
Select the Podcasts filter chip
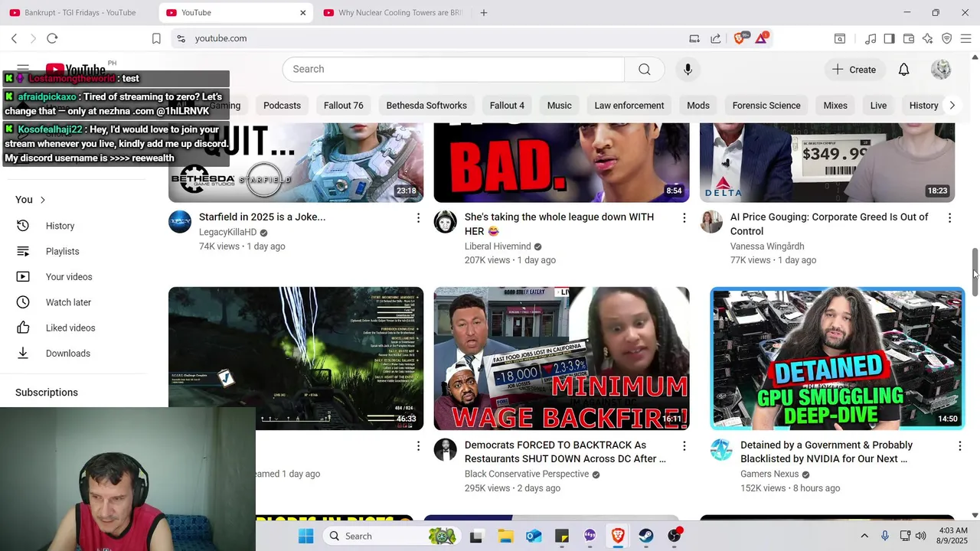pos(282,106)
